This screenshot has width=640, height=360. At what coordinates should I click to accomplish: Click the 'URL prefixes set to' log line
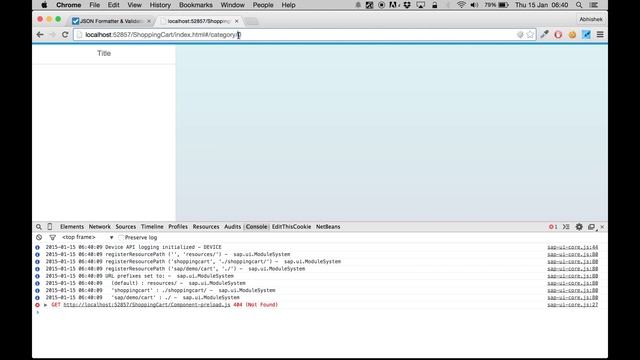tap(140, 276)
